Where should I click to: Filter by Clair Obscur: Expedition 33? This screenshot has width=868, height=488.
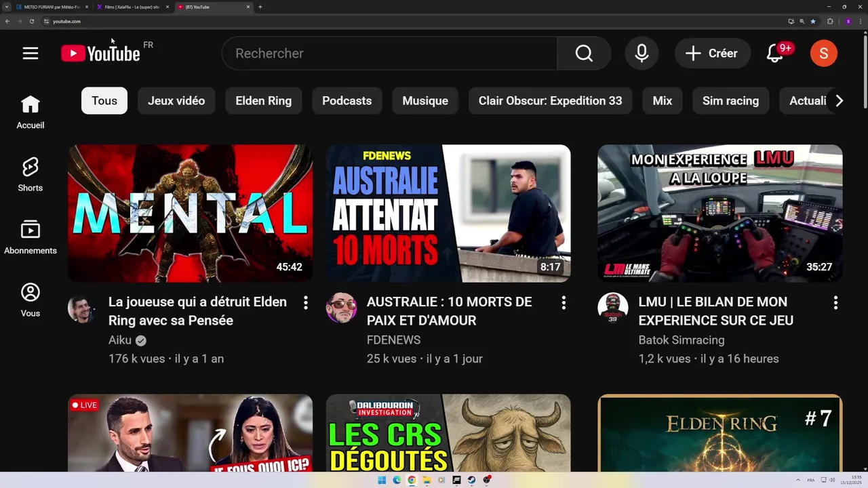coord(550,101)
